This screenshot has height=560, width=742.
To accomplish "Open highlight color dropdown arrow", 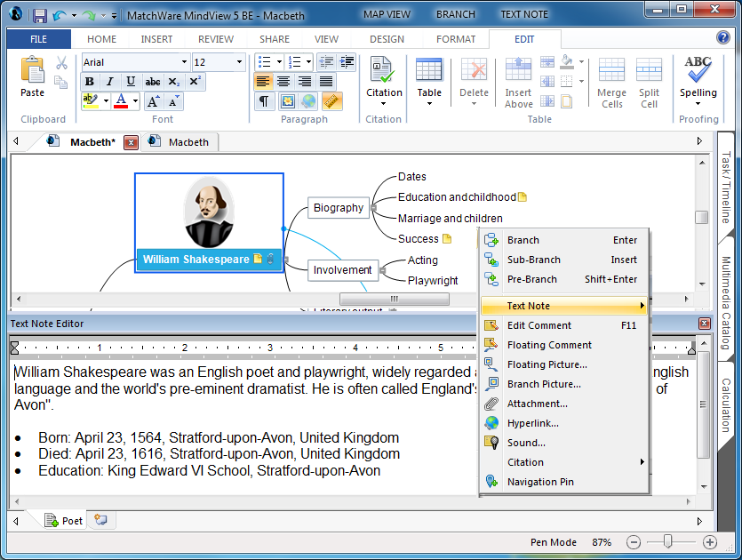I will point(106,100).
